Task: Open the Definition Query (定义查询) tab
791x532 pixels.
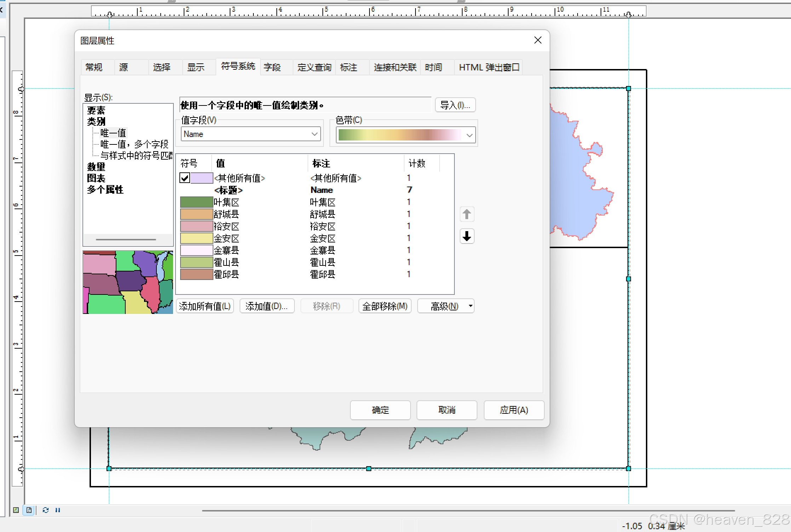Action: pyautogui.click(x=314, y=67)
